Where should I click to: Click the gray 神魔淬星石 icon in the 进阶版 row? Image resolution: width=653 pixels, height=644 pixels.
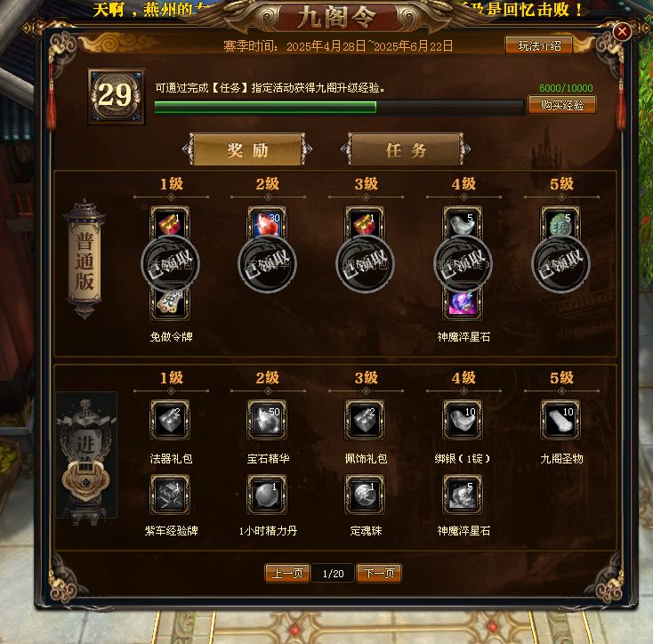coord(463,495)
